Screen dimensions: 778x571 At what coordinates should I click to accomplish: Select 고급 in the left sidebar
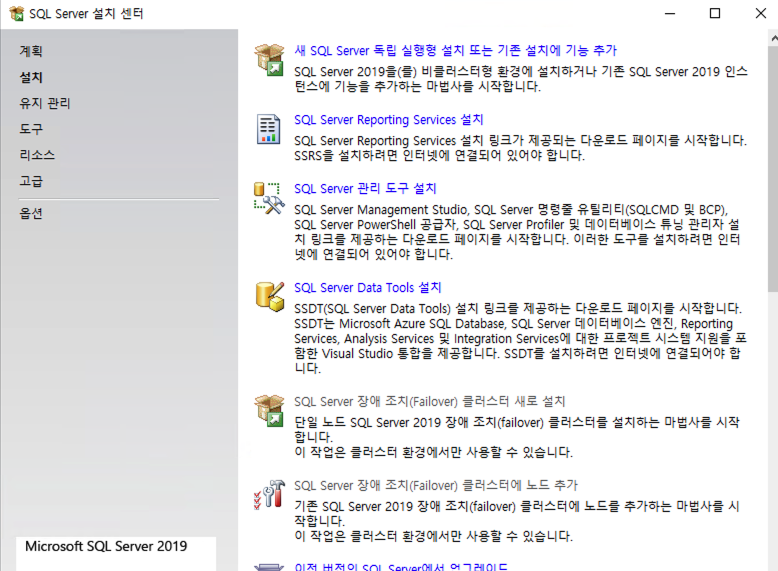pyautogui.click(x=31, y=181)
